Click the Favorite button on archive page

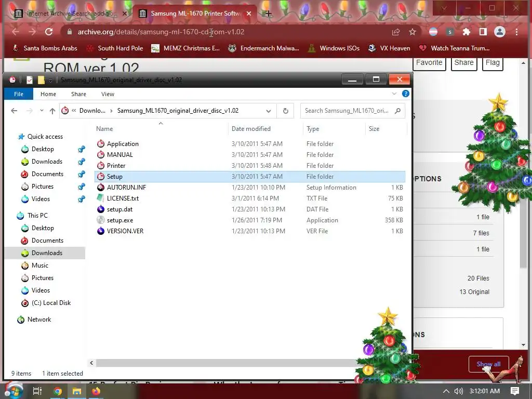(429, 63)
